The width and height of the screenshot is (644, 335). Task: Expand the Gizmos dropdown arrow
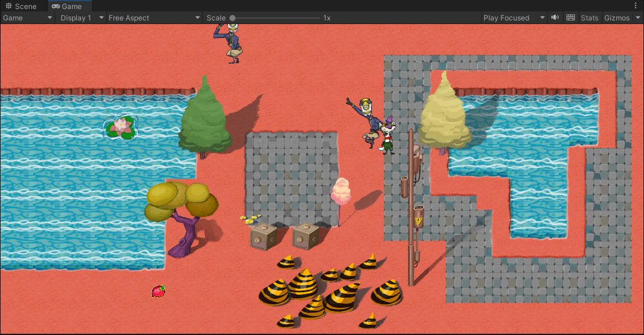point(638,17)
